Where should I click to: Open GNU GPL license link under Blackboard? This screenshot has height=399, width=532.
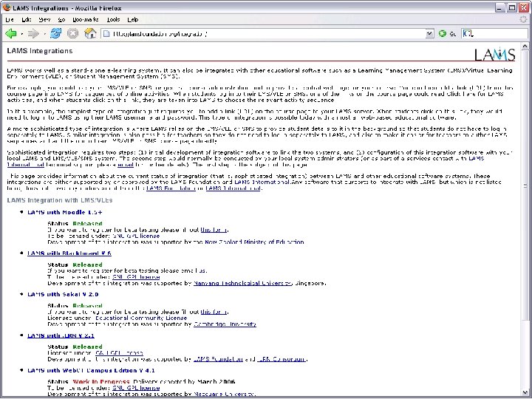(x=136, y=277)
